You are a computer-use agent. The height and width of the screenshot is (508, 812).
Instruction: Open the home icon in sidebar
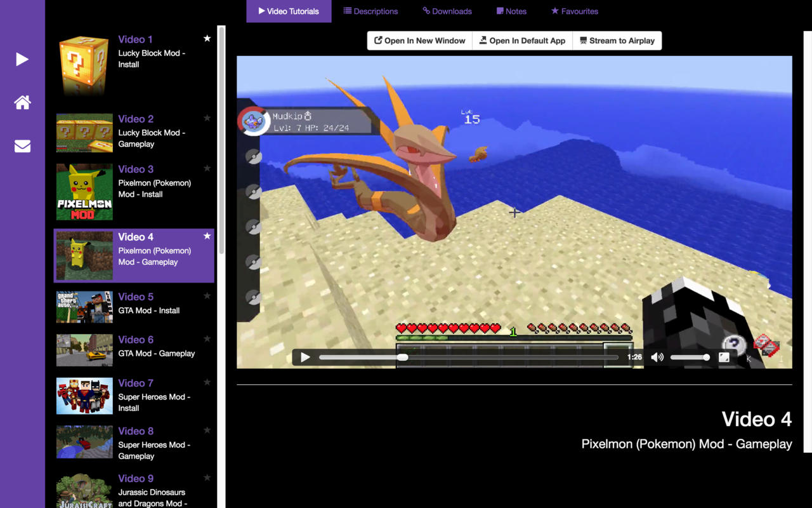pyautogui.click(x=22, y=102)
